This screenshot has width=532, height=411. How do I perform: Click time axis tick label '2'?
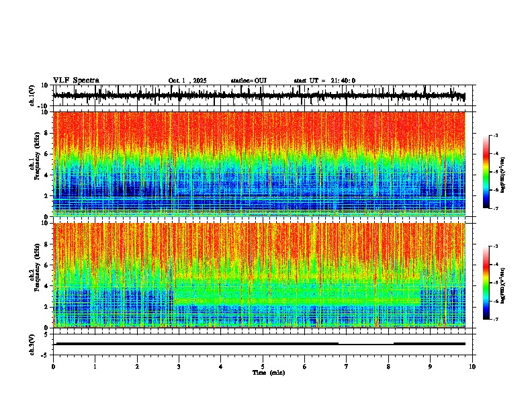coord(137,367)
